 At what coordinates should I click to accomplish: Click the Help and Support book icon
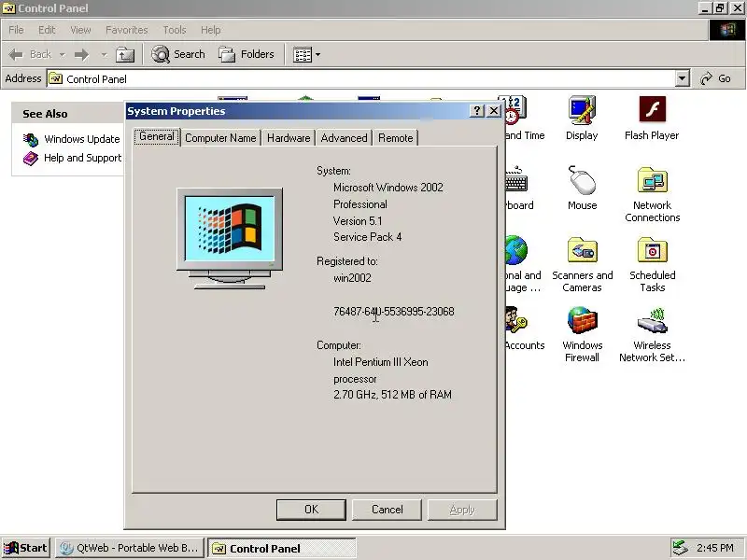[31, 158]
